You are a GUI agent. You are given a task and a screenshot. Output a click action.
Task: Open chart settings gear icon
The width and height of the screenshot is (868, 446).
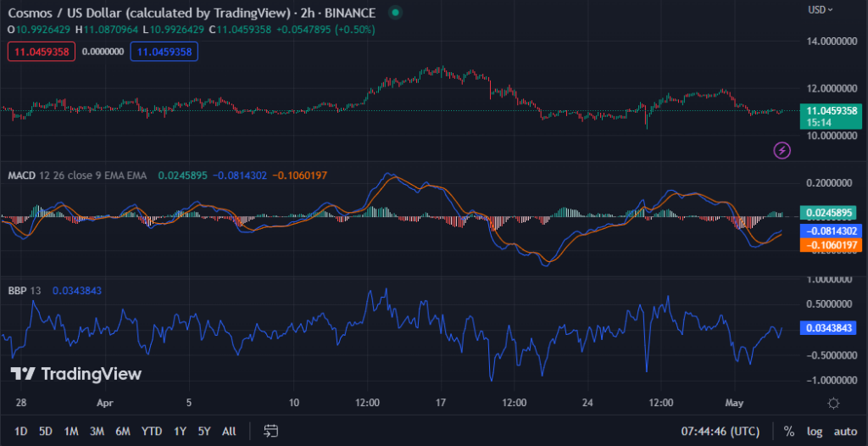tap(834, 403)
